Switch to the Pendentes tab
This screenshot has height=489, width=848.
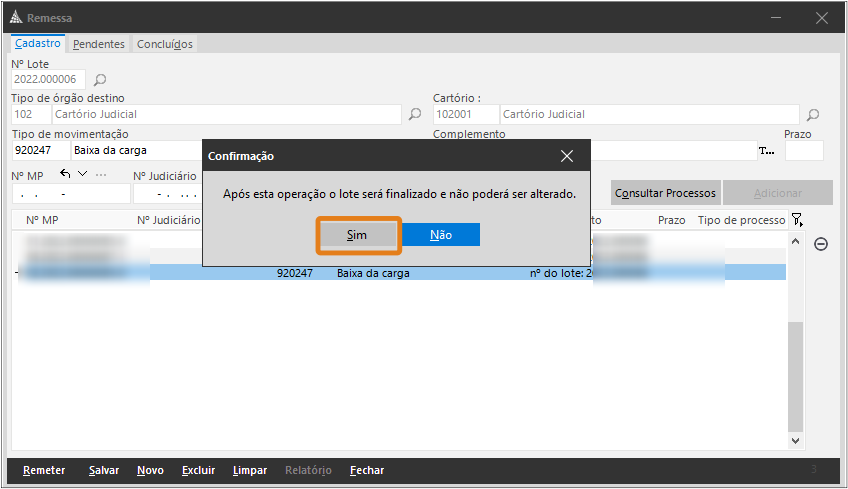[x=98, y=44]
